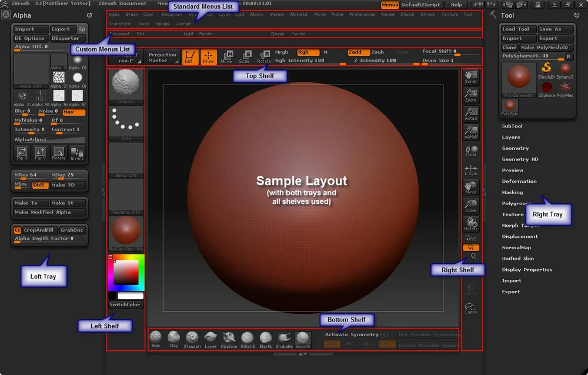Select the Scale tool in top shelf
588x375 pixels.
tap(245, 57)
